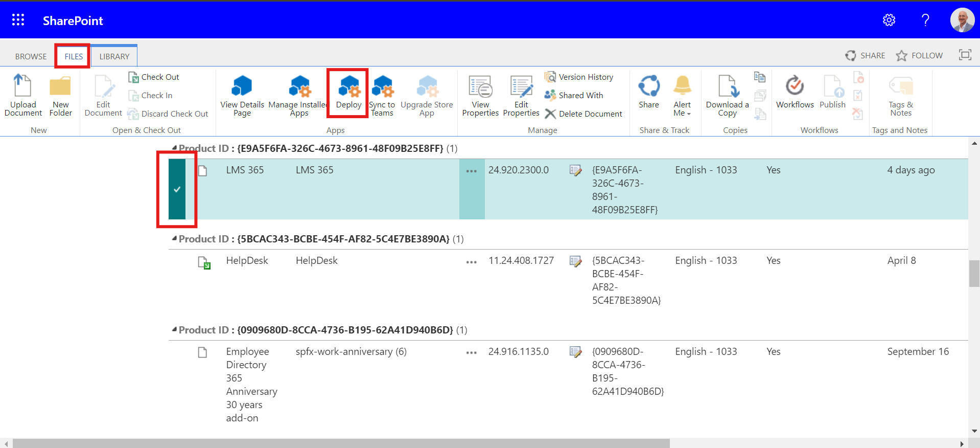Screen dimensions: 980x448
Task: Click version 24.916.1135.0 cell
Action: coord(519,351)
